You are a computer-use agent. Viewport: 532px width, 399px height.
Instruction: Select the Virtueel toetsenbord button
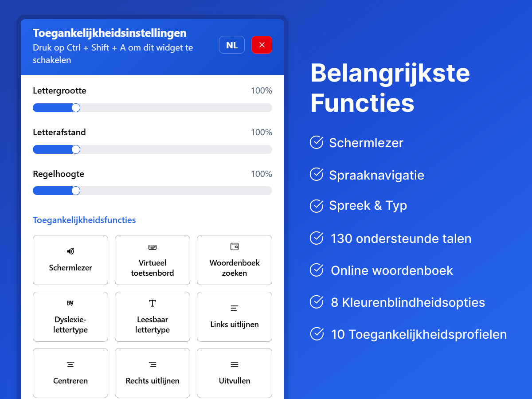click(x=153, y=267)
